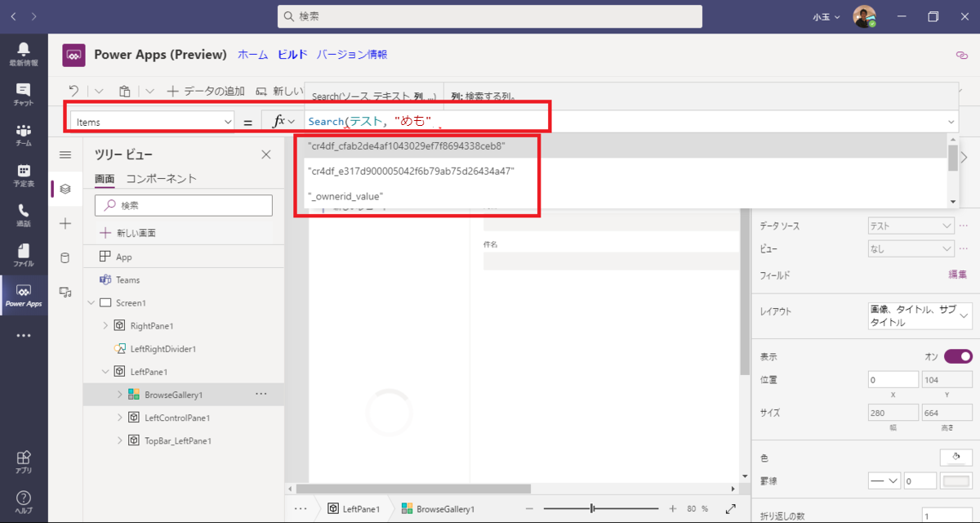Click the border color swatch
Image resolution: width=980 pixels, height=523 pixels.
[x=956, y=481]
